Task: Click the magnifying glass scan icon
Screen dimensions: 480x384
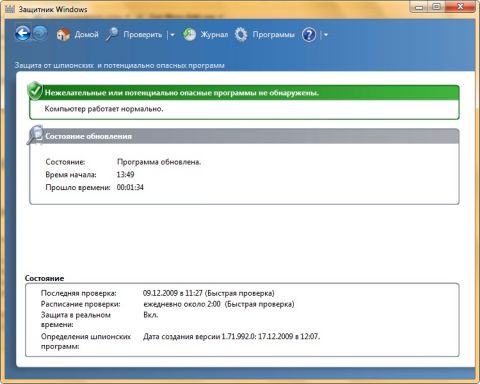Action: coord(112,34)
